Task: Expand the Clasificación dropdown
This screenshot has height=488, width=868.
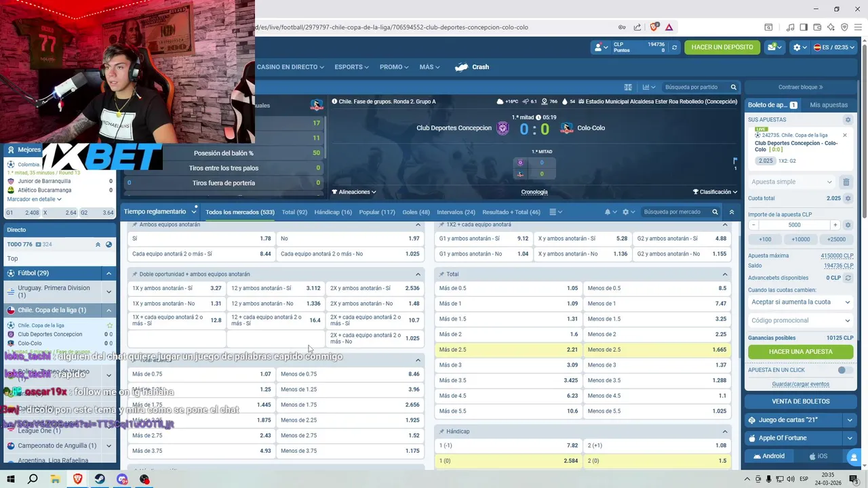Action: click(715, 192)
